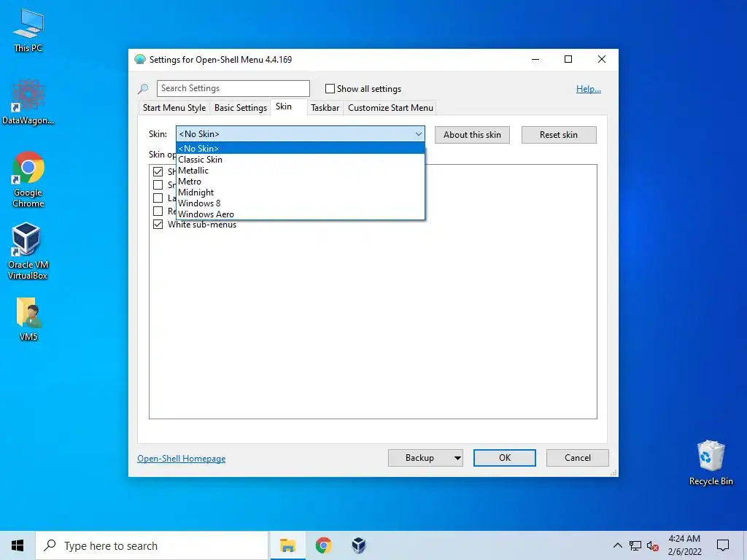Open the Customize Start Menu tab

pyautogui.click(x=391, y=108)
